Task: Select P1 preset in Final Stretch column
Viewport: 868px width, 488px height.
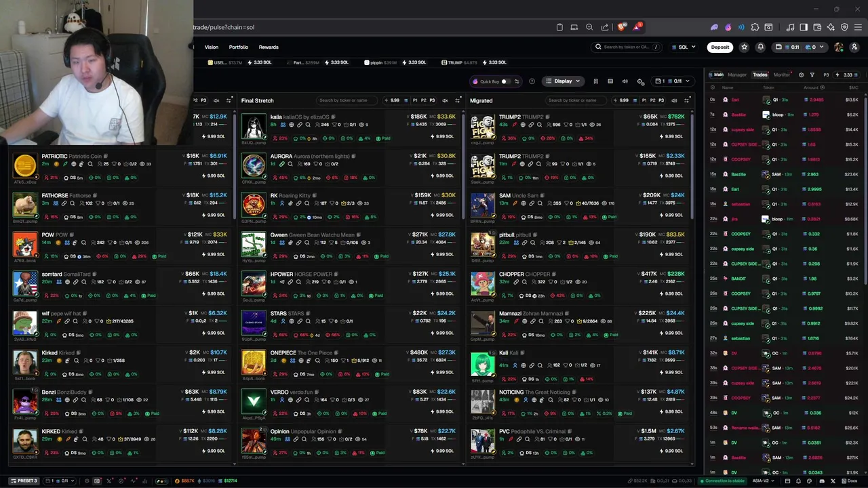Action: [x=415, y=100]
